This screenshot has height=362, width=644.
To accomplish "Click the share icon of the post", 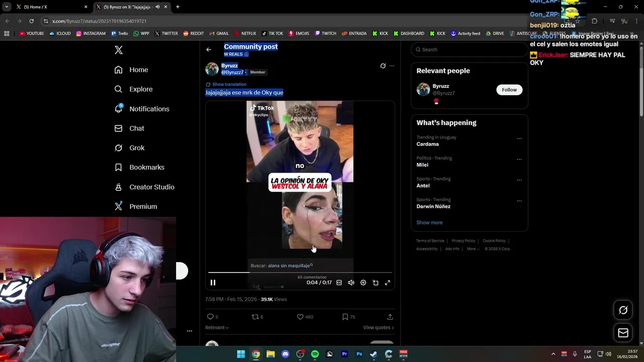I will (390, 317).
